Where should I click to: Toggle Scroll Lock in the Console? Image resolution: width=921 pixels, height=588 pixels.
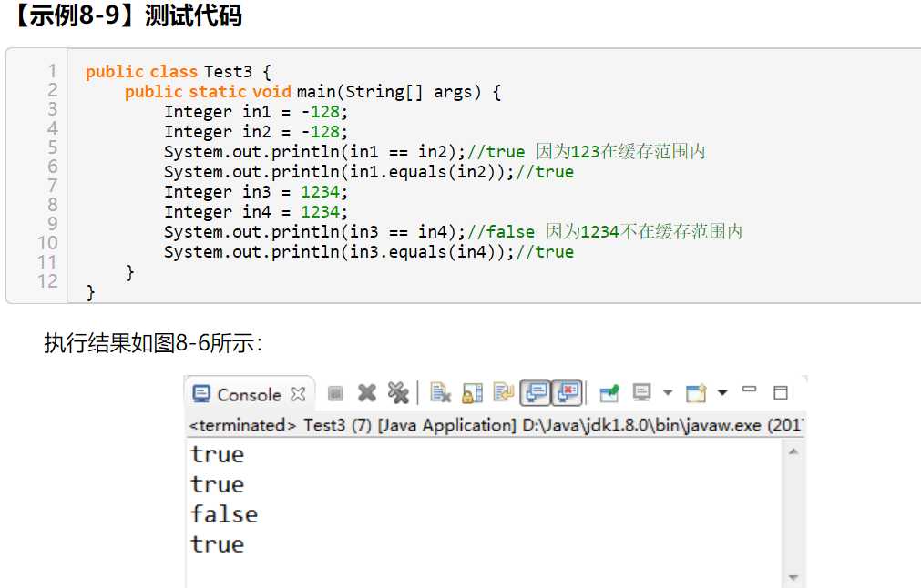472,392
